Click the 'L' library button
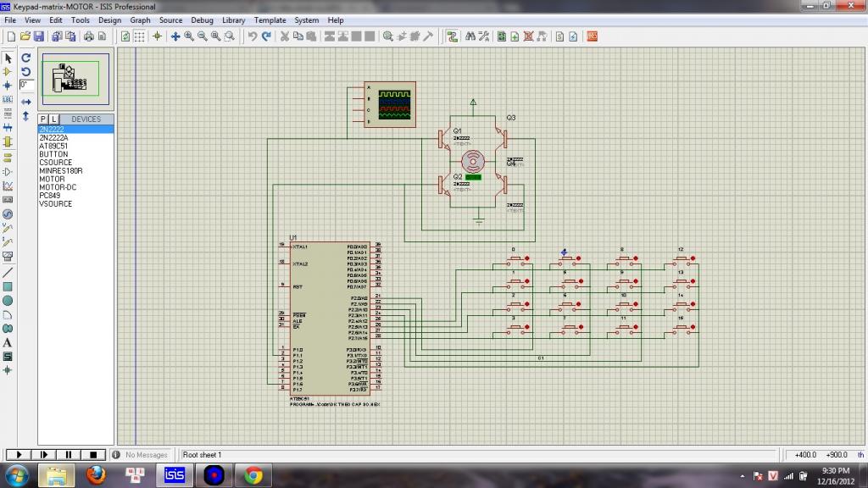Image resolution: width=868 pixels, height=488 pixels. pyautogui.click(x=53, y=119)
